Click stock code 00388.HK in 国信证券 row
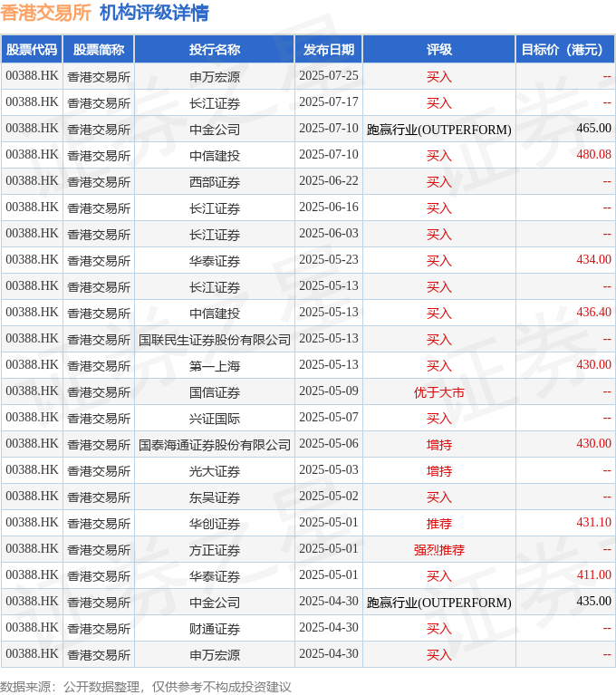 coord(32,391)
